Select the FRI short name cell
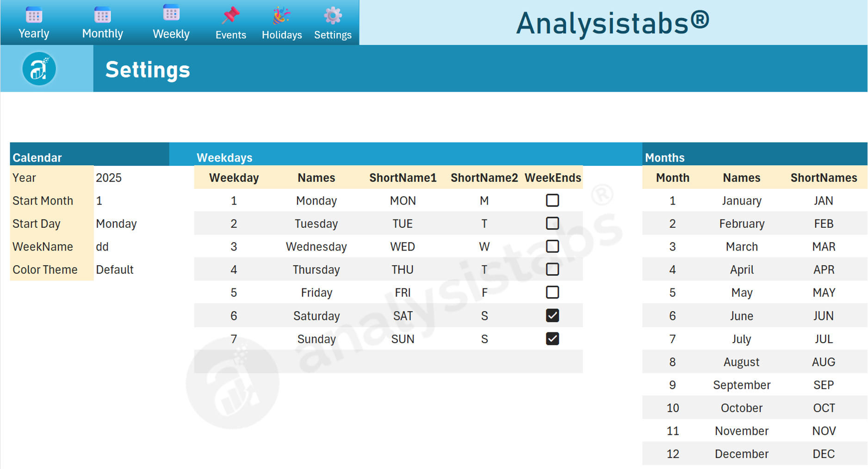Viewport: 868px width, 469px height. [x=403, y=293]
